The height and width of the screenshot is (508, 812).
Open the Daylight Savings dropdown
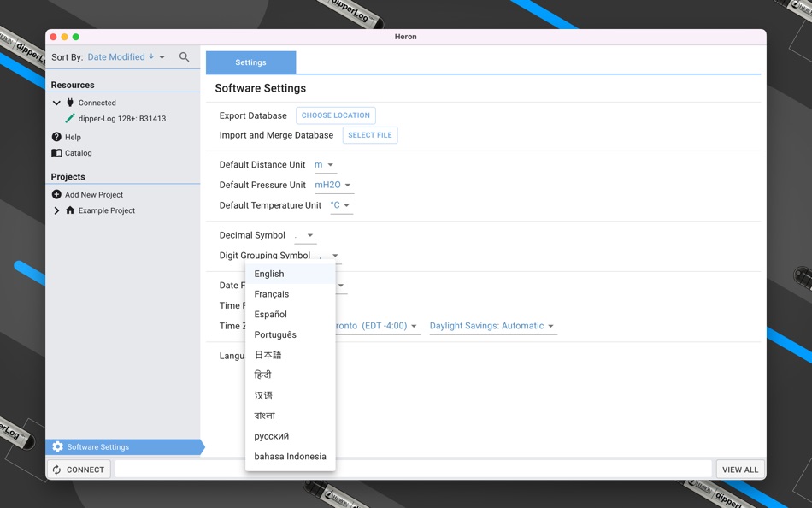493,326
